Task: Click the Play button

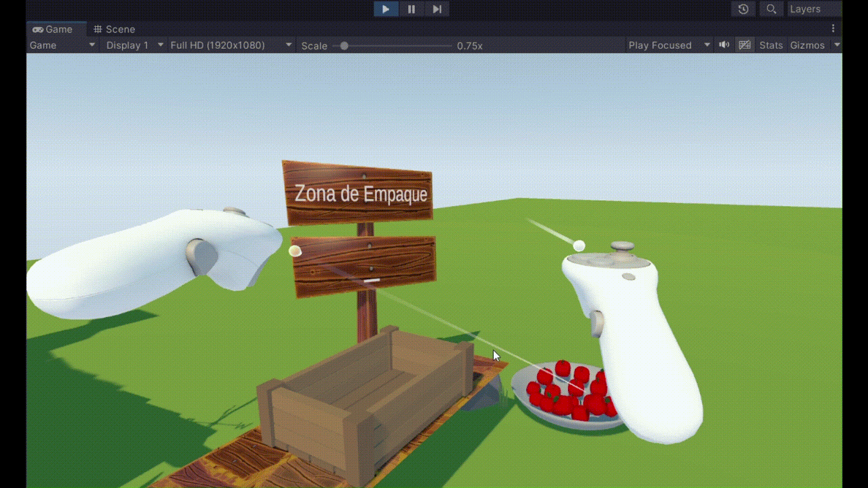Action: pos(386,9)
